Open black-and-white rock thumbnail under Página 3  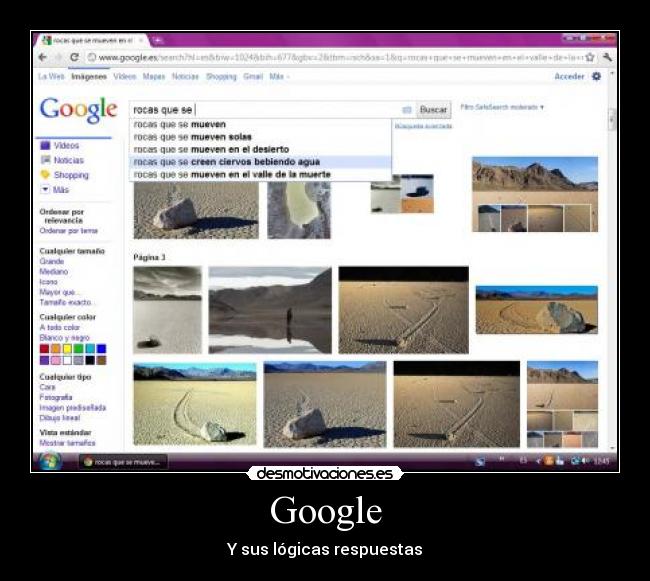[x=167, y=310]
